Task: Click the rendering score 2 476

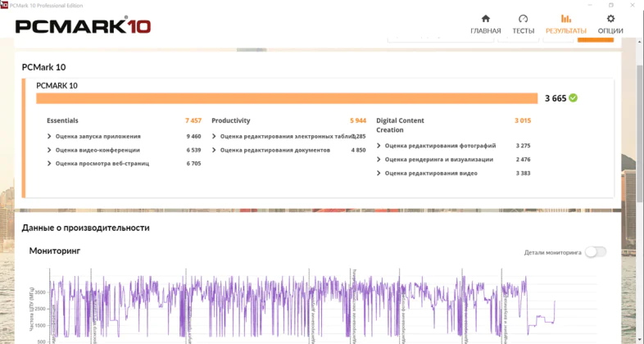Action: click(x=524, y=159)
